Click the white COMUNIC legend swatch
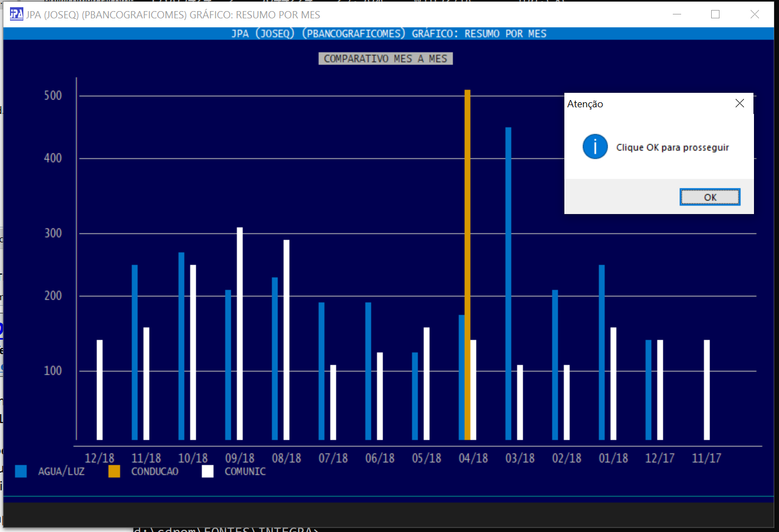 (x=207, y=471)
